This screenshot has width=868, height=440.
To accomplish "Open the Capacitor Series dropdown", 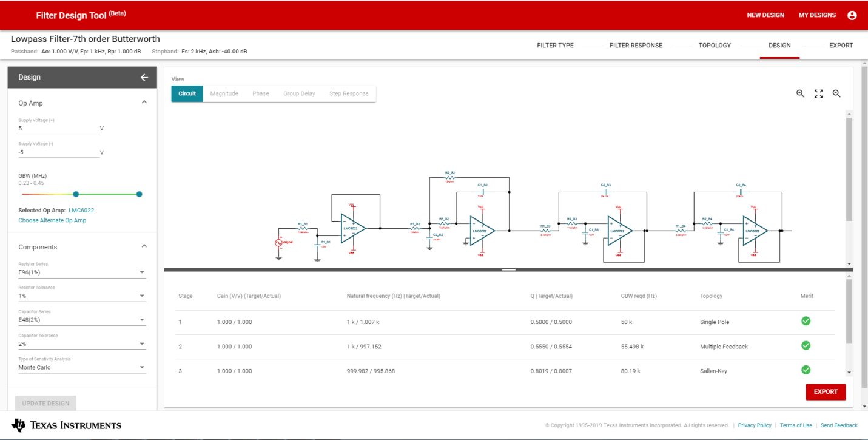I will 82,320.
